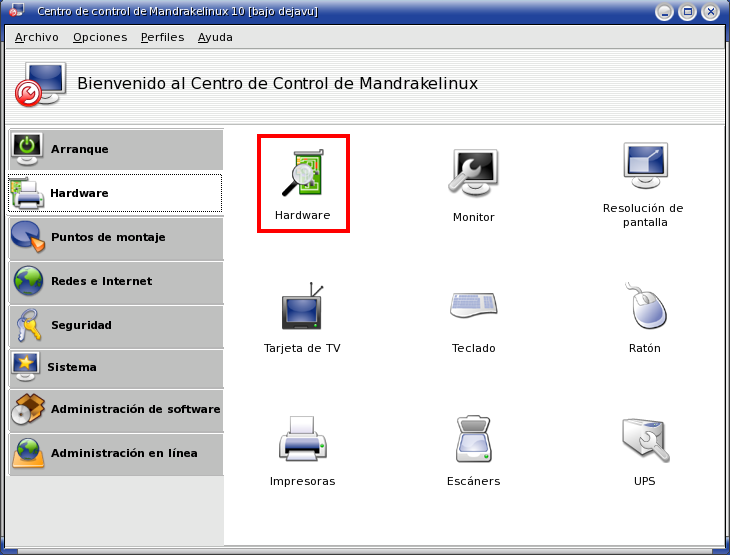
Task: Select the Hardware category label in sidebar
Action: tap(79, 193)
